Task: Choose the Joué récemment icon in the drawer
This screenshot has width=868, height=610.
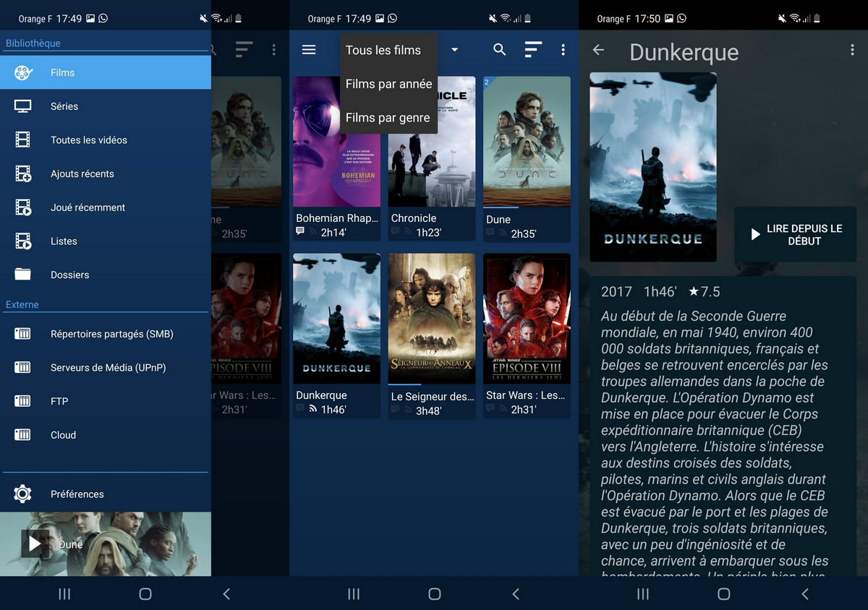Action: (x=23, y=207)
